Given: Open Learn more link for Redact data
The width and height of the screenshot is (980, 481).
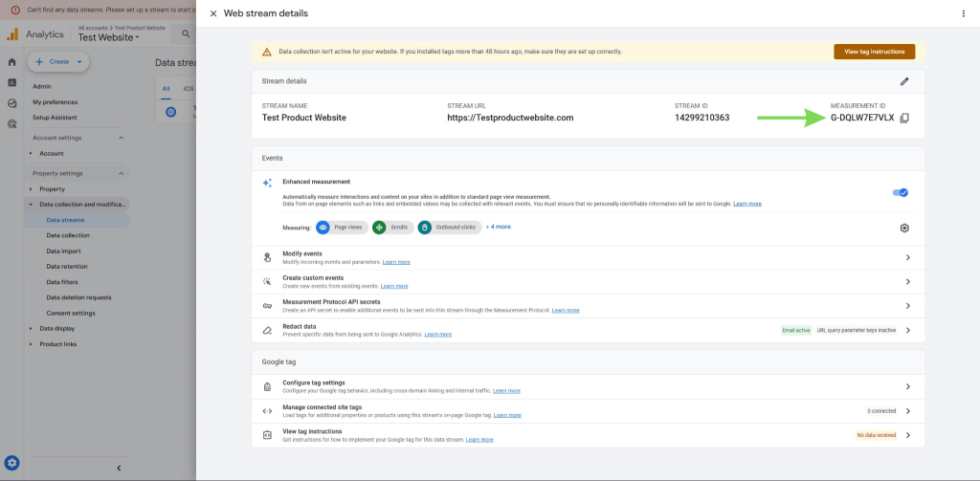Looking at the screenshot, I should [x=438, y=334].
